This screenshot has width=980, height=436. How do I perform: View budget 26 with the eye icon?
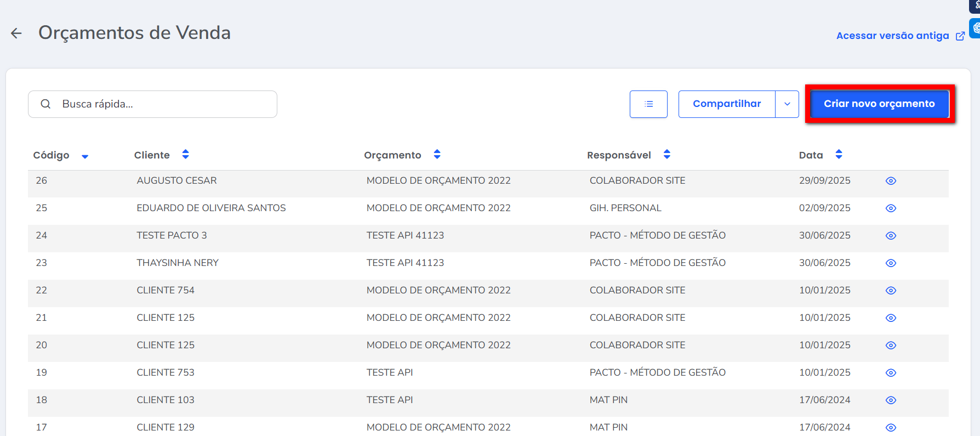(891, 181)
